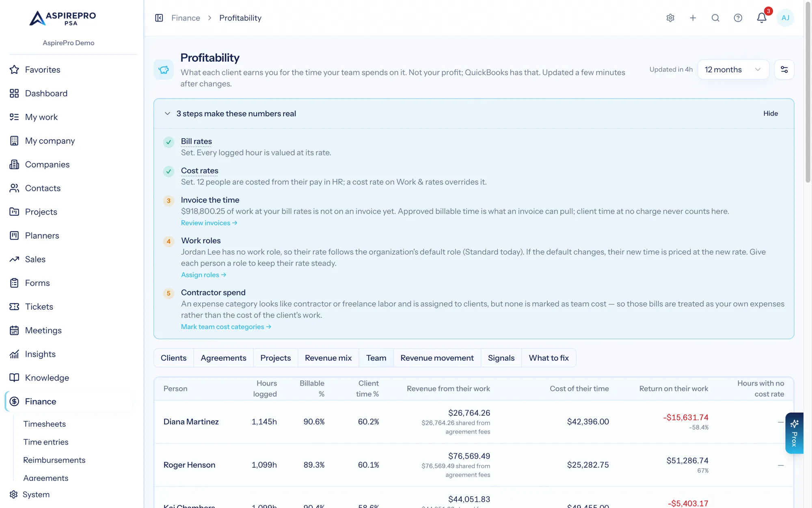Open the Prox assistant side tab
This screenshot has height=508, width=812.
pyautogui.click(x=795, y=433)
